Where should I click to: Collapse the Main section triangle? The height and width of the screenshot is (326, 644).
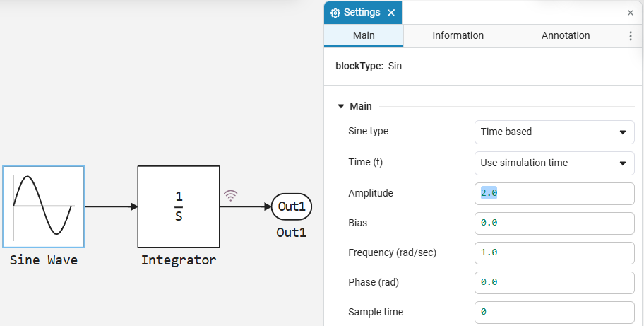click(x=340, y=107)
